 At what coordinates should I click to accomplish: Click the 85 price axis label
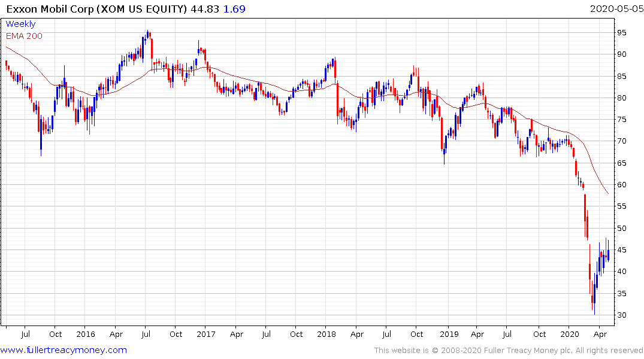click(621, 77)
